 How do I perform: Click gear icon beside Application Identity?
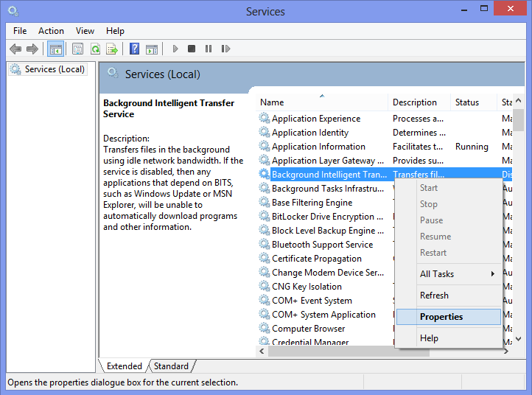click(265, 132)
